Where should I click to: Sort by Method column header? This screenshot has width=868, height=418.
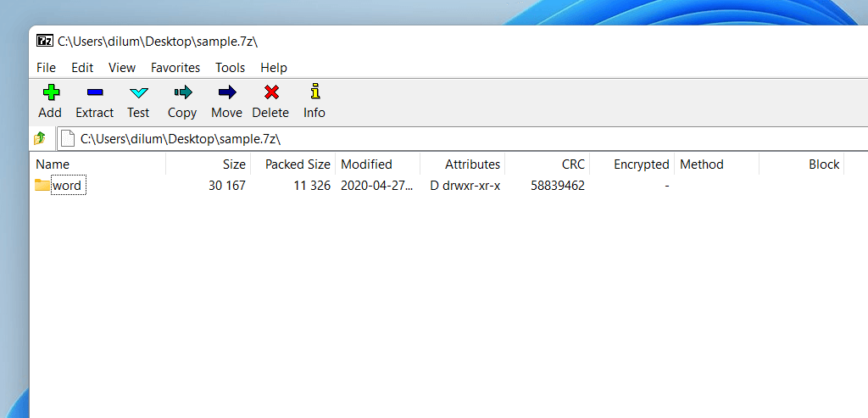coord(716,164)
